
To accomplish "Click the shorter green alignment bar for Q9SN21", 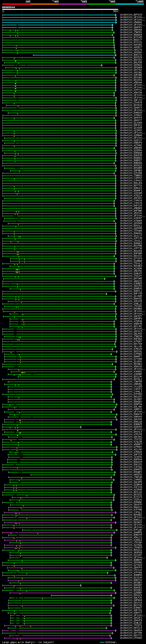I will point(52,65).
